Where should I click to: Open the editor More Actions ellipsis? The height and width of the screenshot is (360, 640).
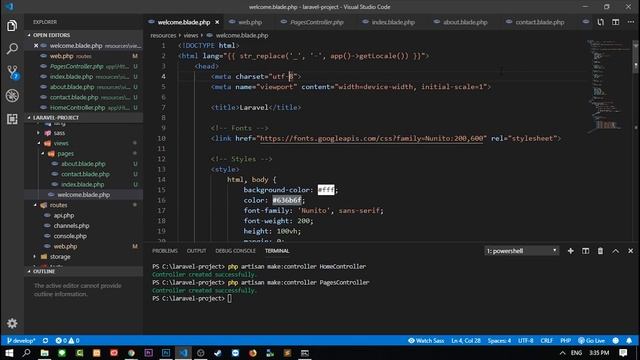pyautogui.click(x=631, y=22)
